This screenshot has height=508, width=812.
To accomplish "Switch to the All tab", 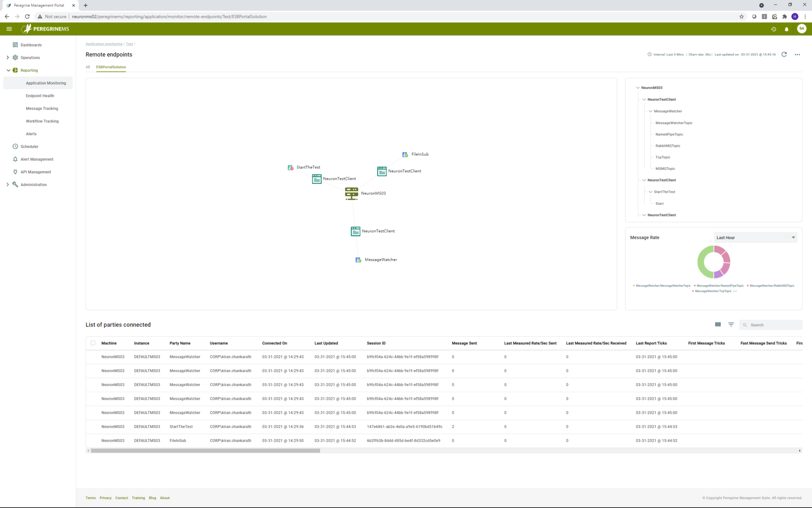I will 88,67.
